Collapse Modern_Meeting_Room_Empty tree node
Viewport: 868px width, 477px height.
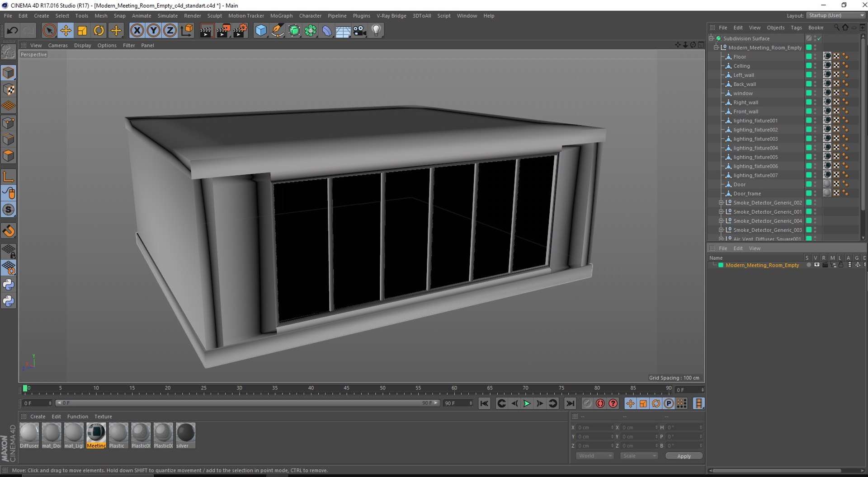pos(716,47)
